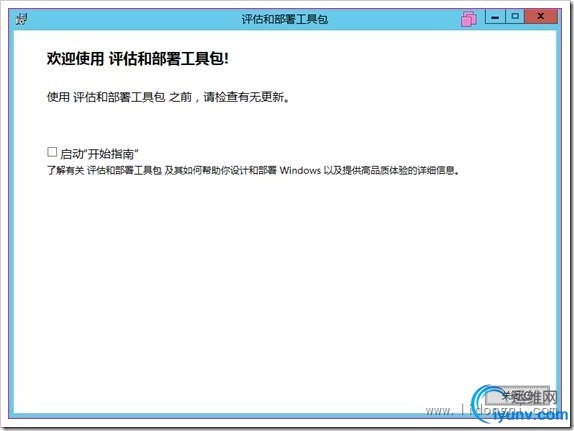Click the app icon in title bar
This screenshot has height=431, width=574.
(22, 19)
